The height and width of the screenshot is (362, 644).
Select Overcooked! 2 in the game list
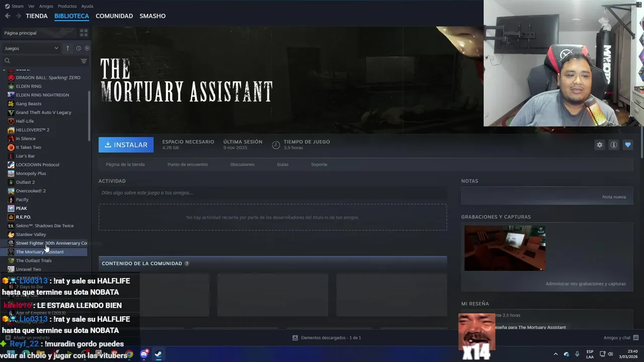click(x=31, y=191)
